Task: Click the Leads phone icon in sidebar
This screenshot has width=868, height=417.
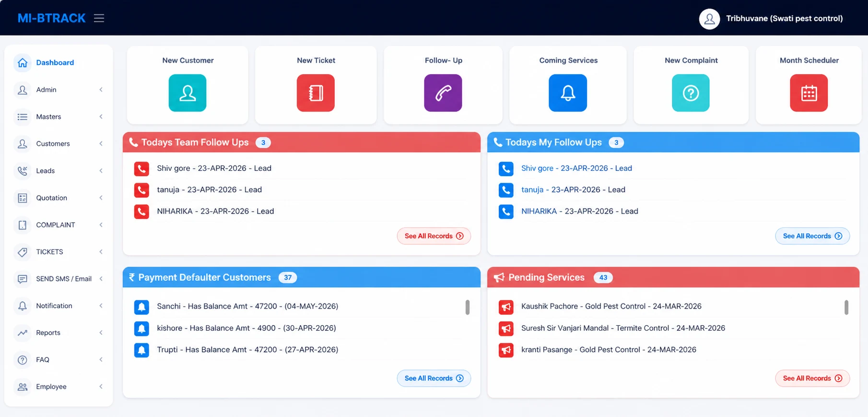Action: (23, 170)
